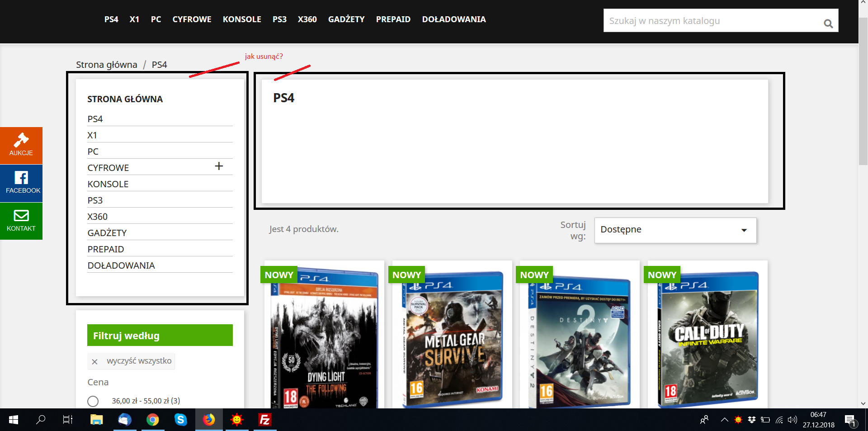Open PC in the top navigation
Screen dimensions: 868x431
[156, 19]
